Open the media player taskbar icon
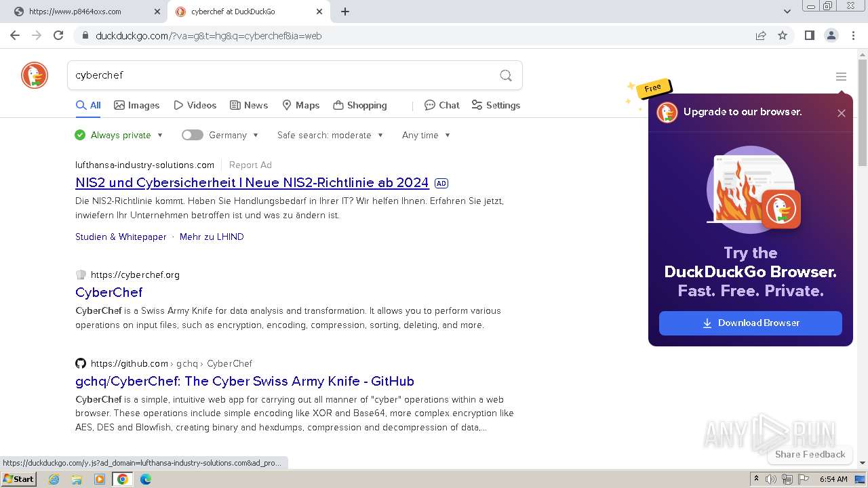This screenshot has width=868, height=488. pos(100,479)
